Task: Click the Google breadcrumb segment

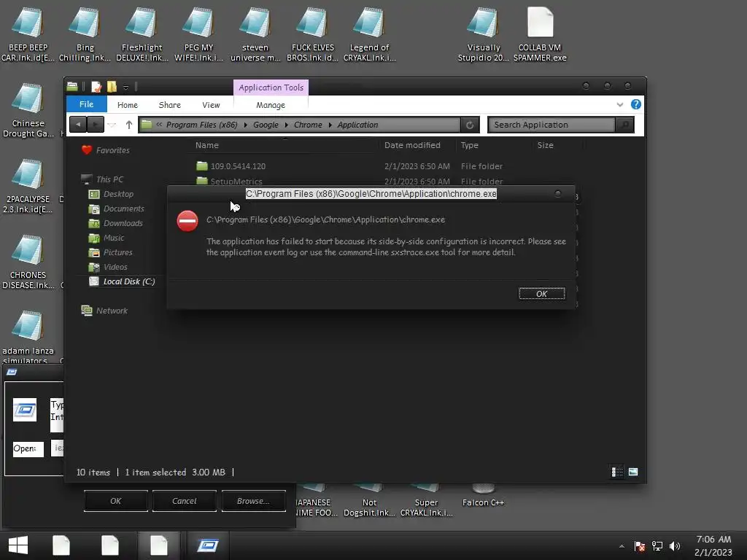Action: click(x=266, y=125)
